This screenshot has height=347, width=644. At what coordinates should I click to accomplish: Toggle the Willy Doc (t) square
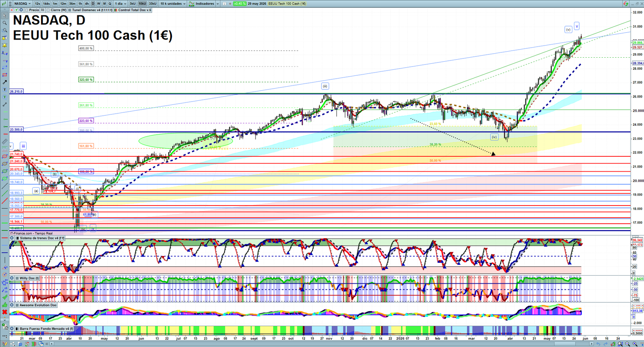(x=17, y=278)
